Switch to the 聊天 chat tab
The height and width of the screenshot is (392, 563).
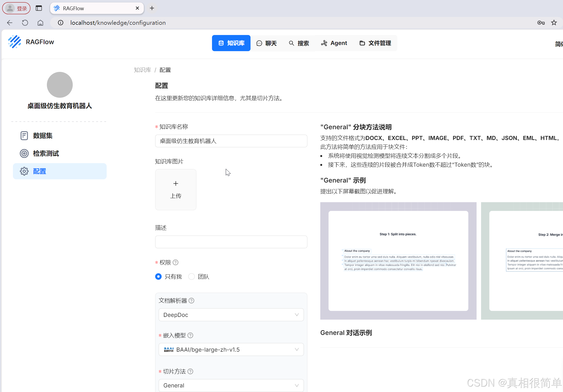click(x=266, y=43)
